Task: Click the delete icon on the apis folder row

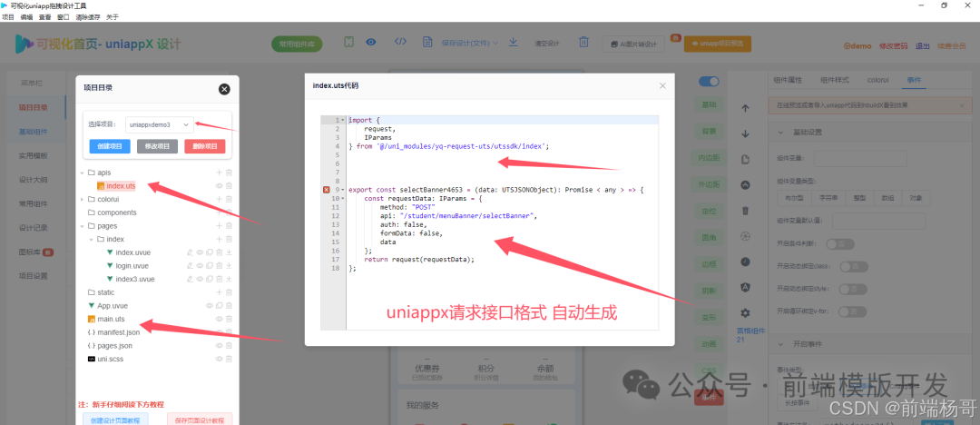Action: (x=229, y=173)
